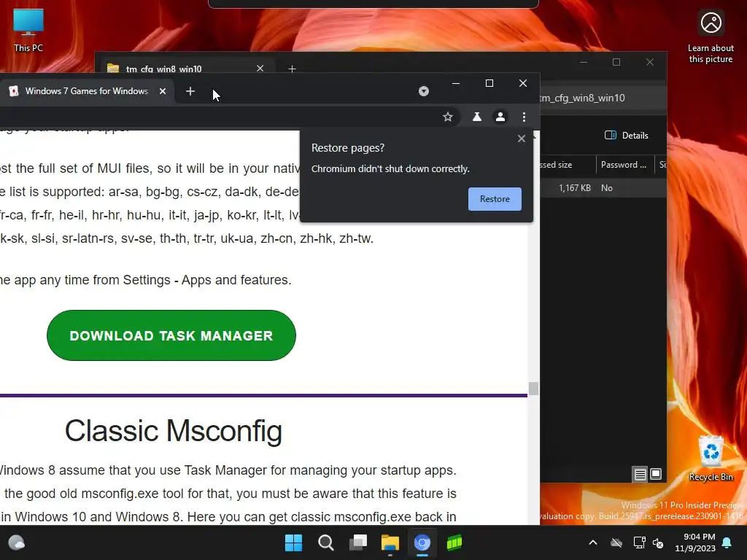Open Task View on the taskbar
The width and height of the screenshot is (747, 560).
[357, 542]
